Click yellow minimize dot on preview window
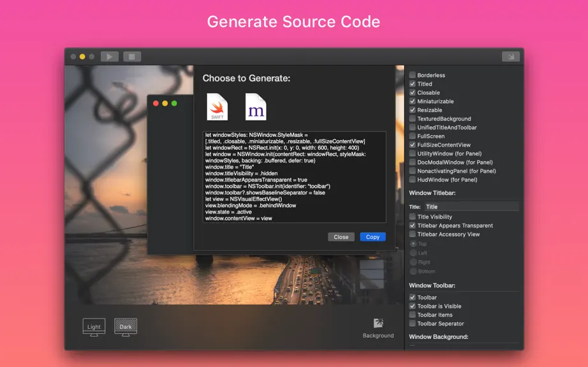Screen dimensions: 588x367 click(165, 103)
